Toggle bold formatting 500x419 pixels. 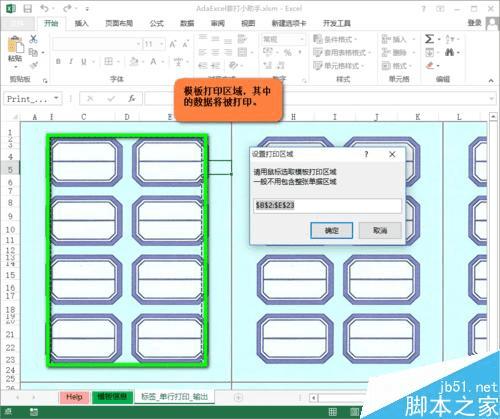click(x=59, y=61)
